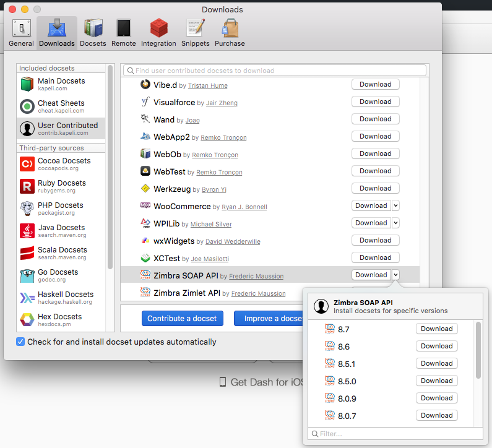This screenshot has width=492, height=448.
Task: Open author link David Wedderwille
Action: [233, 241]
